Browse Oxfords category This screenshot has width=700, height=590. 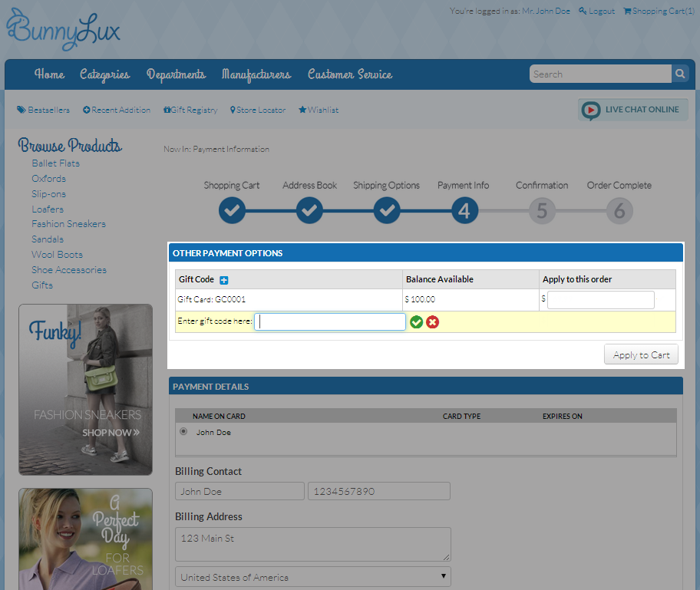48,179
